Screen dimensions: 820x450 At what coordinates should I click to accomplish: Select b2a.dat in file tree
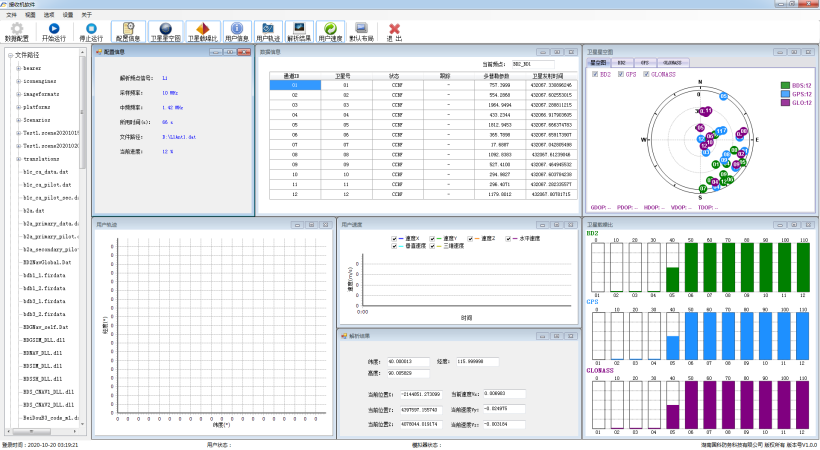coord(34,210)
